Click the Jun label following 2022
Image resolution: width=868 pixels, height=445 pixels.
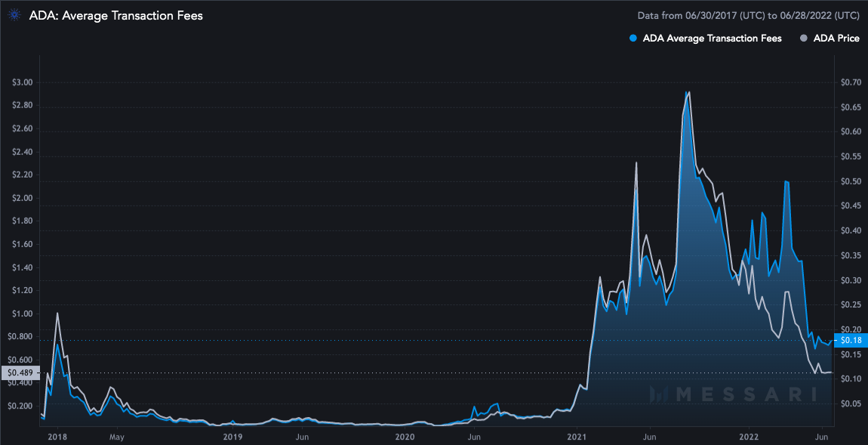coord(821,437)
